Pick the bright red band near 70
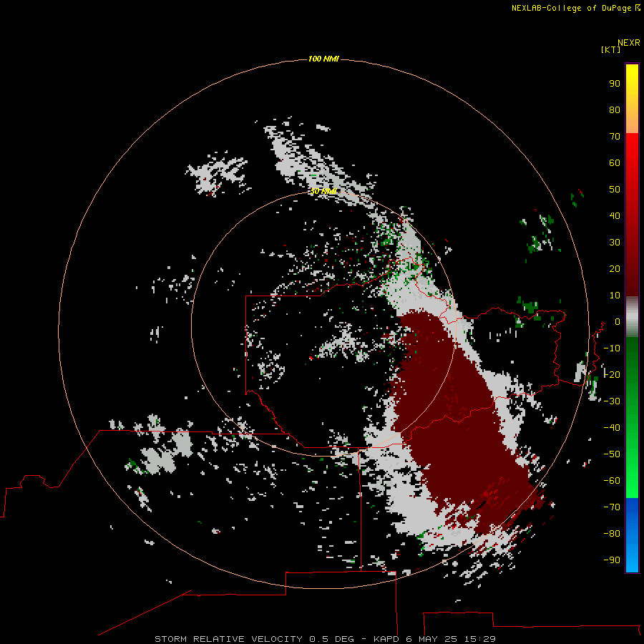Screen dimensions: 644x644 (x=632, y=142)
